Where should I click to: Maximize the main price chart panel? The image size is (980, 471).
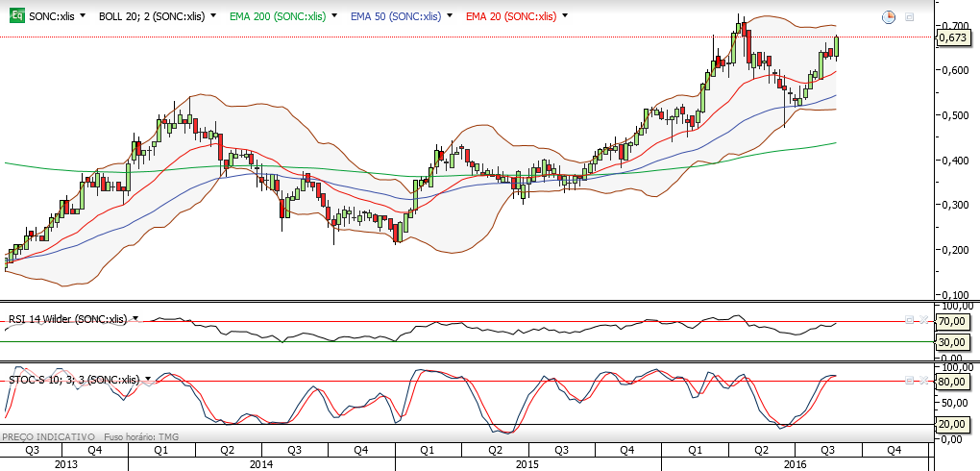(909, 17)
